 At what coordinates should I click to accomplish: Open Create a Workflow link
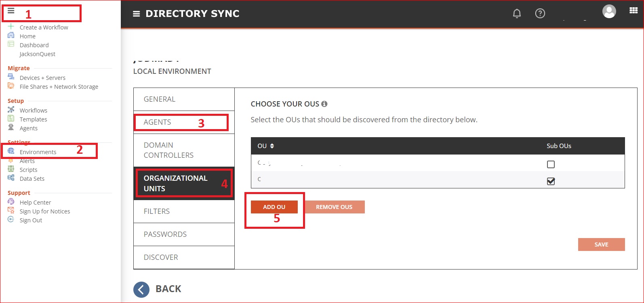pos(44,27)
